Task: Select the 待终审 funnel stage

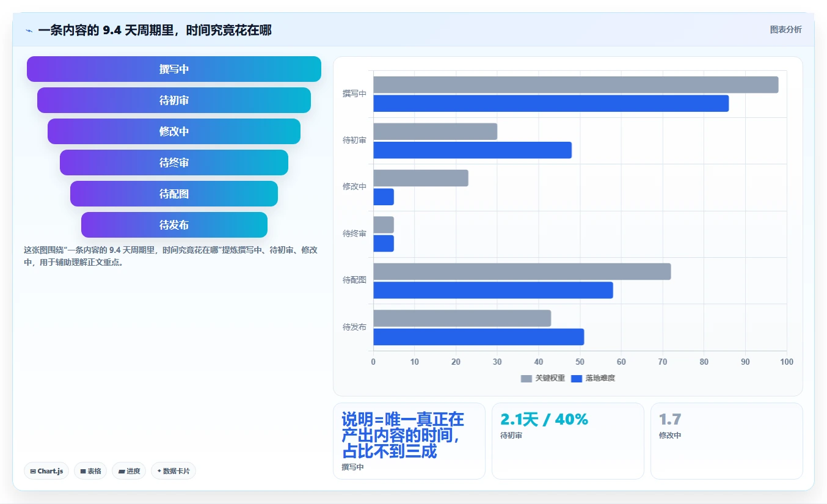Action: tap(174, 163)
